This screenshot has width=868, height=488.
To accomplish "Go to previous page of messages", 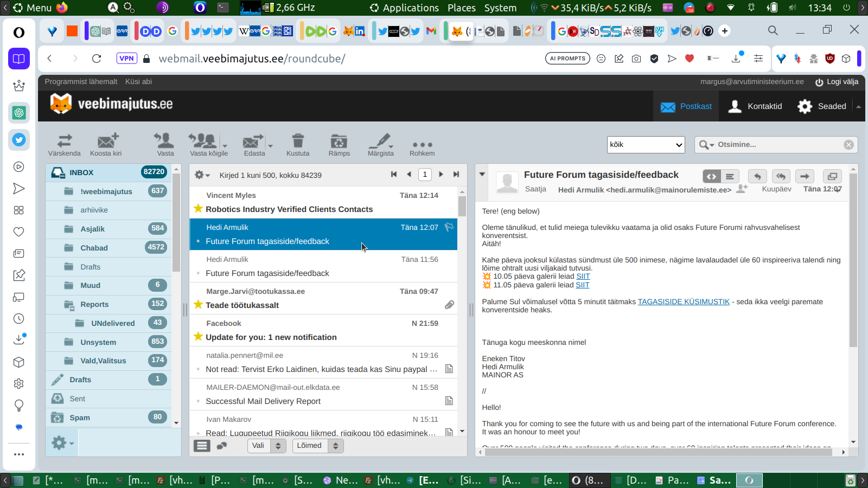I will tap(409, 174).
